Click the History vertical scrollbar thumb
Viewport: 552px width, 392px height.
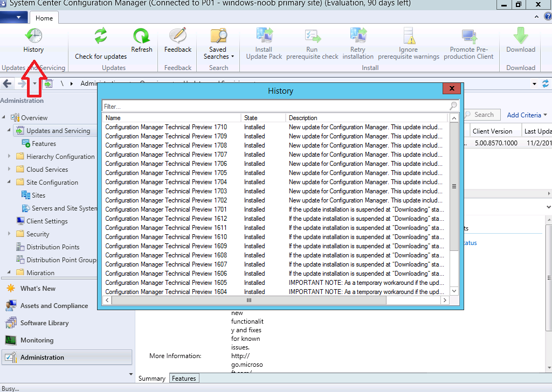pos(454,186)
